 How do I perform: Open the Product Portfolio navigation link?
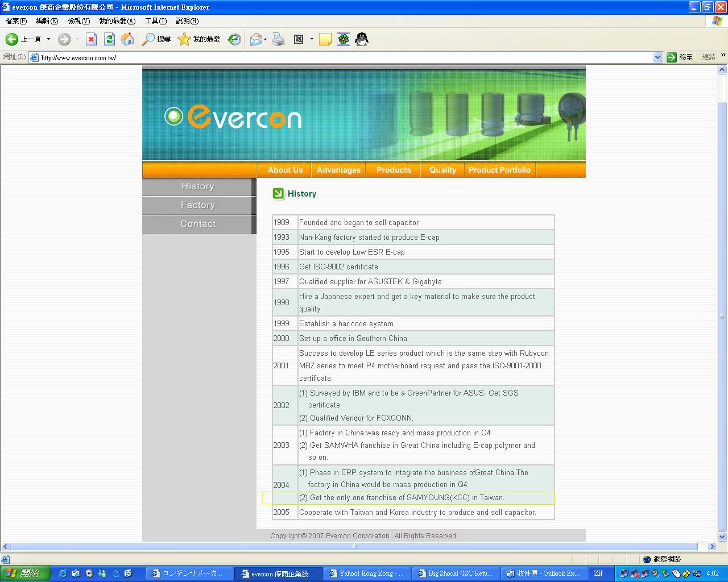[x=499, y=170]
